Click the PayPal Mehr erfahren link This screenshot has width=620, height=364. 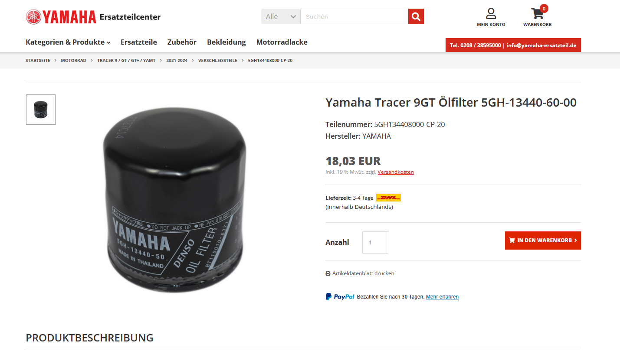click(442, 297)
